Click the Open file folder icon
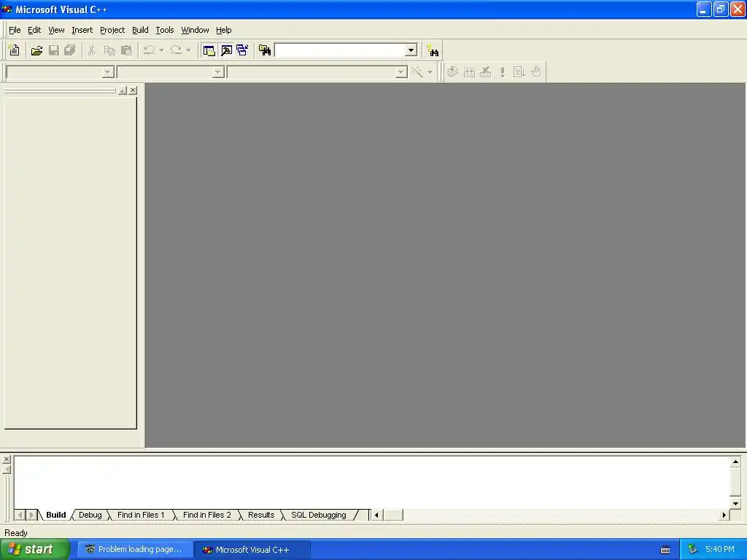This screenshot has height=560, width=747. (36, 50)
